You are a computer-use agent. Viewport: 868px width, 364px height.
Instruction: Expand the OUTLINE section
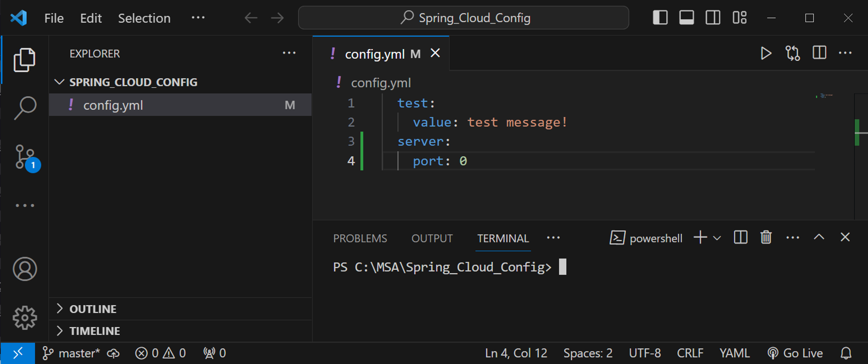point(93,309)
